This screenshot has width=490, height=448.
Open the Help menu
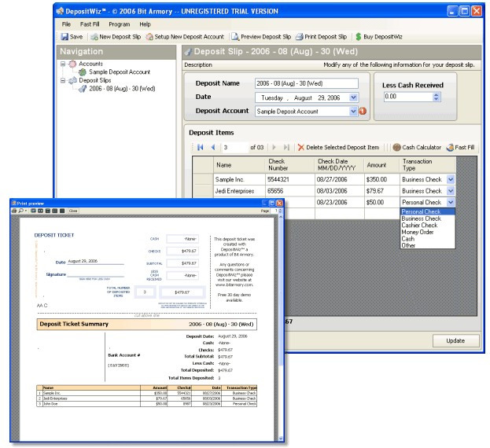[x=145, y=24]
